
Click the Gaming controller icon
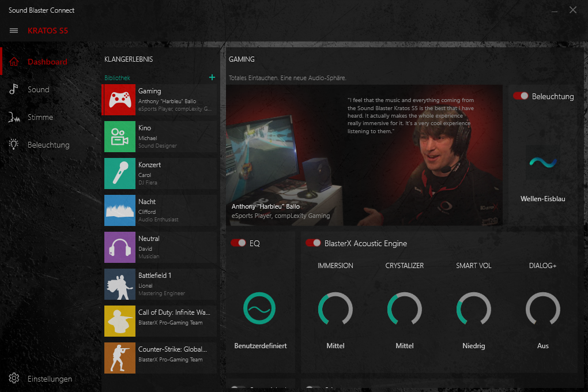click(x=120, y=100)
